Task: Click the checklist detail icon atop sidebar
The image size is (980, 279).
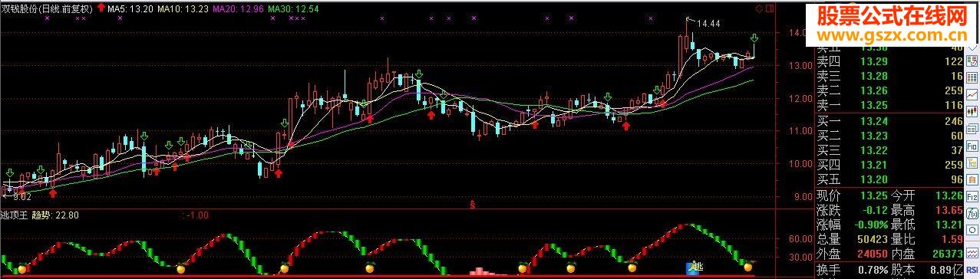Action: (x=972, y=61)
